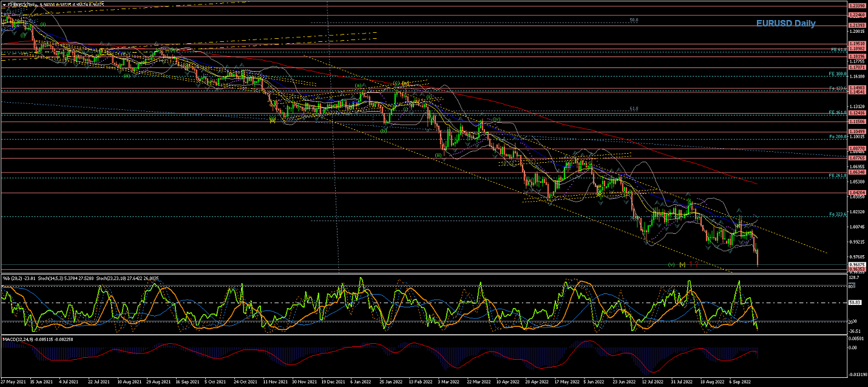Click the FE 261.8 Fibonacci expansion label
This screenshot has width=868, height=387.
(837, 176)
